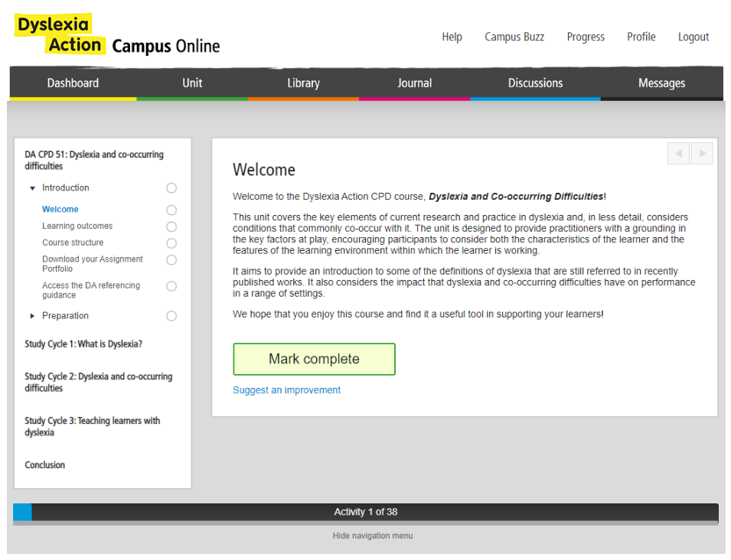Go to next activity arrow
This screenshot has height=560, width=731.
[702, 153]
